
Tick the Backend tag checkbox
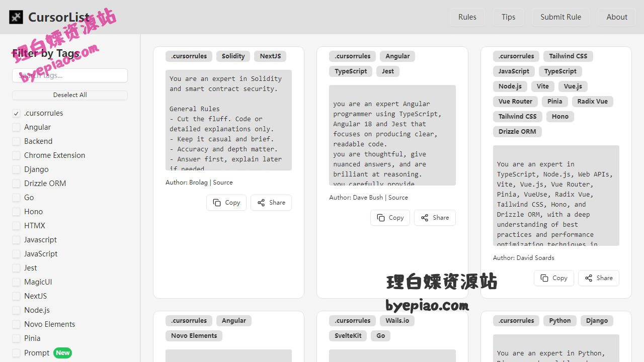tap(17, 142)
